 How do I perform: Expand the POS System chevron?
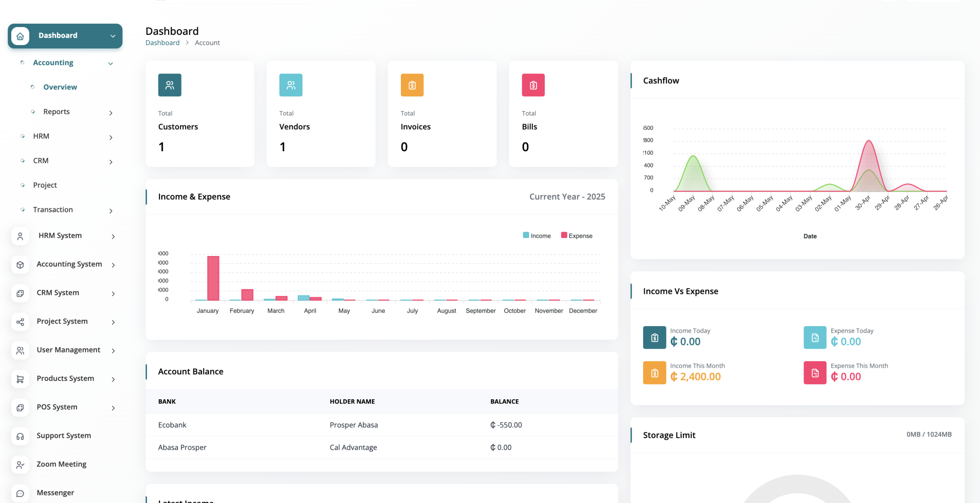[113, 408]
